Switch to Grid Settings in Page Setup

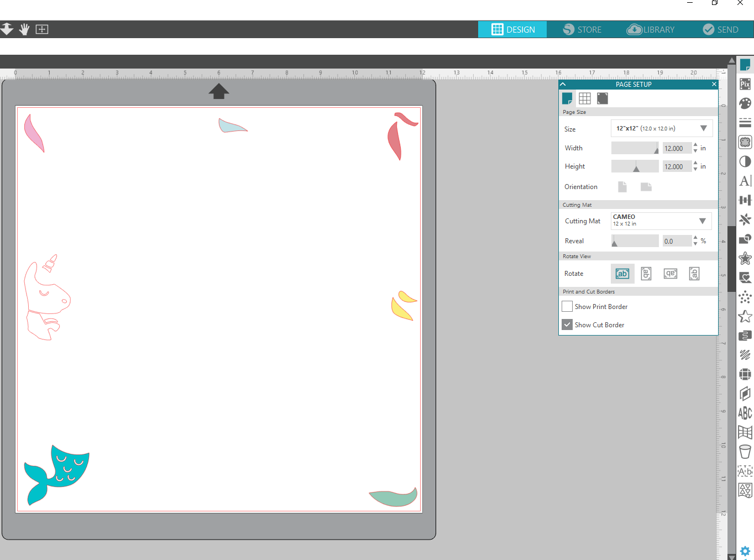585,98
